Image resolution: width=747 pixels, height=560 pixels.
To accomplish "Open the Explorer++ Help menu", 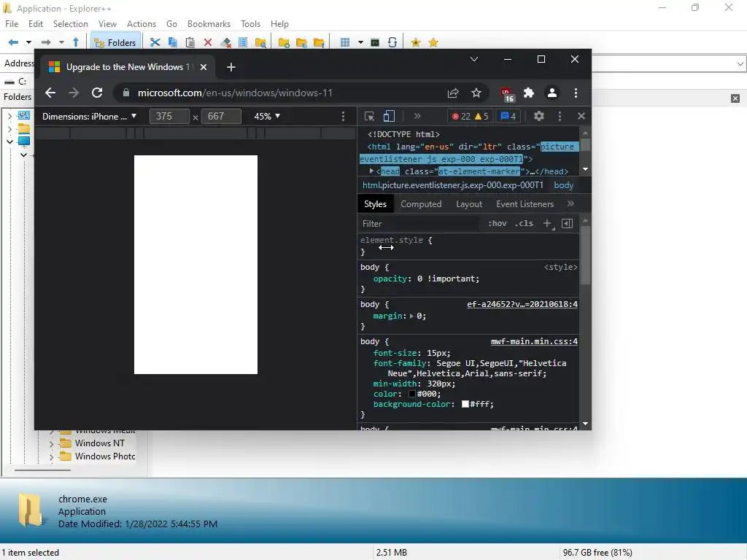I will (x=279, y=24).
